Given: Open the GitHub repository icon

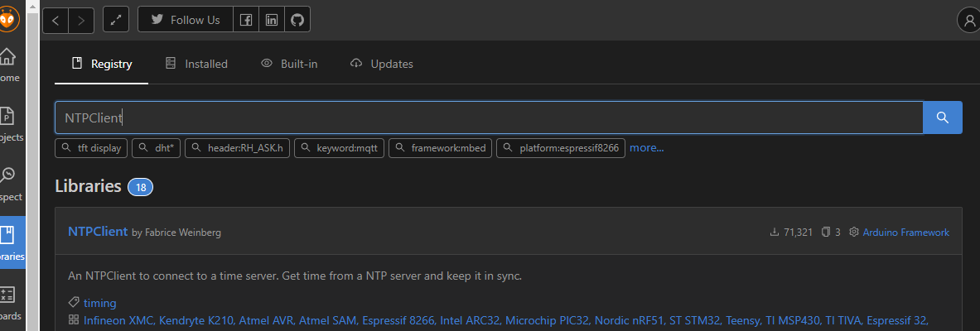Looking at the screenshot, I should [x=297, y=20].
